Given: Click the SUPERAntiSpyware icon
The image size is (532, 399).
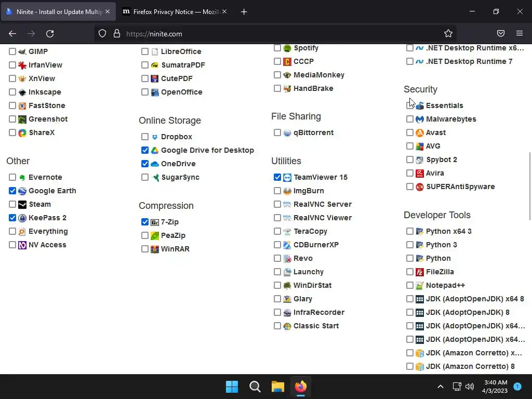Looking at the screenshot, I should 420,187.
